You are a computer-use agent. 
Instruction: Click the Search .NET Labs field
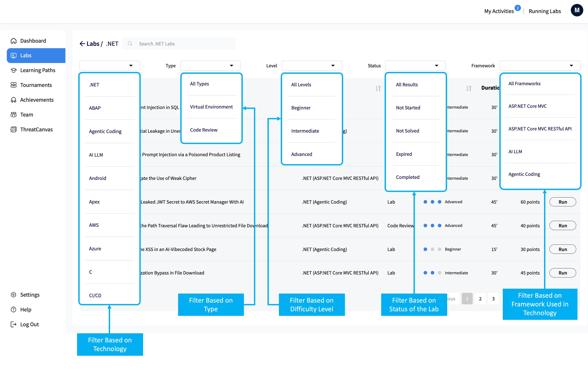pos(179,44)
